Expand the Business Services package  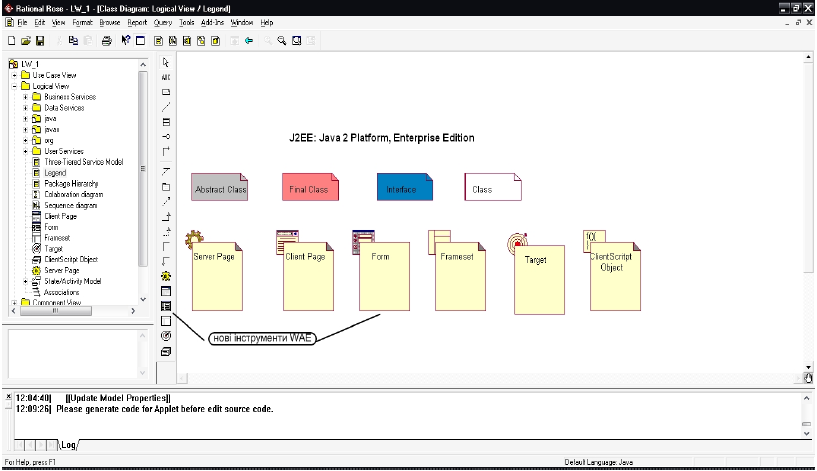(x=26, y=97)
